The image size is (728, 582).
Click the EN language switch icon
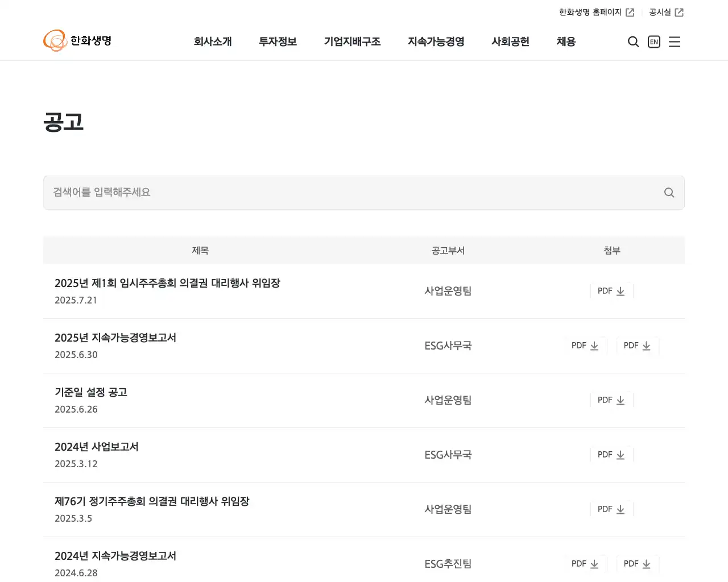(653, 41)
